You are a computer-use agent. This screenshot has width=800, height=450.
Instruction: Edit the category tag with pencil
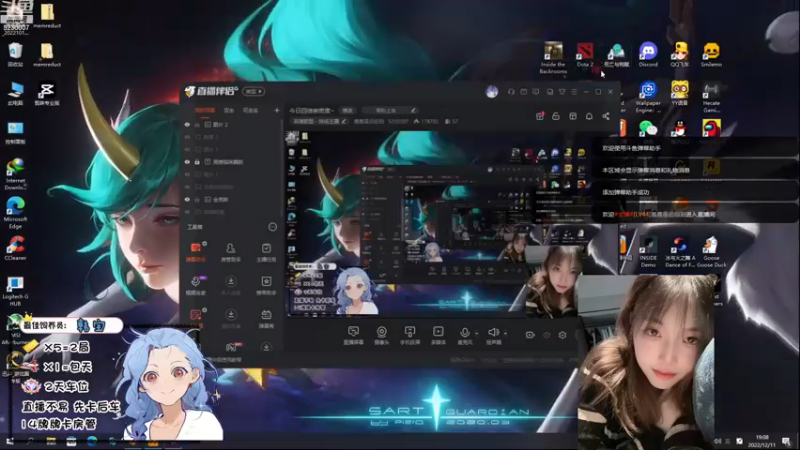[x=343, y=121]
